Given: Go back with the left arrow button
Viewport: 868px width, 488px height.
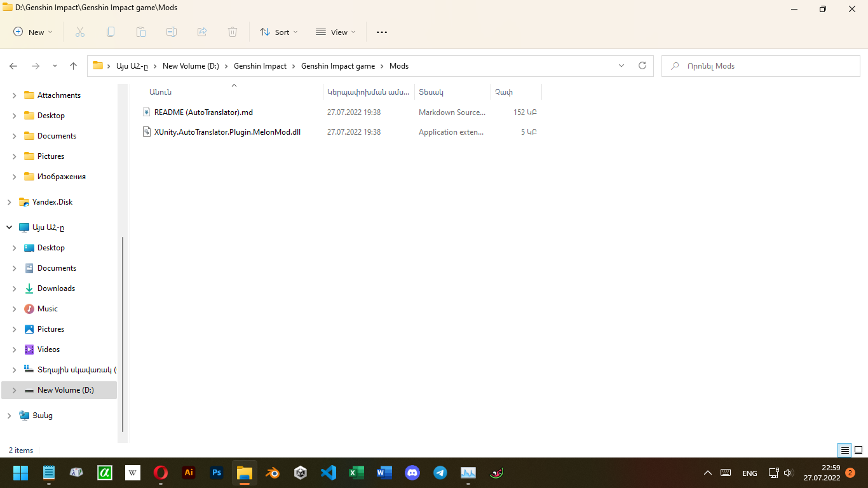Looking at the screenshot, I should pos(13,66).
